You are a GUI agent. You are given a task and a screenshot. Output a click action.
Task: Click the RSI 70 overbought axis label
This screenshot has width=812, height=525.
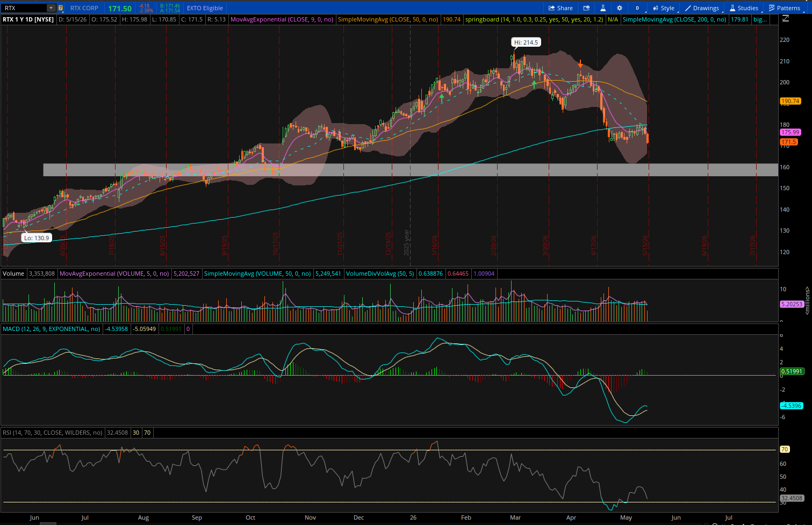pos(785,449)
